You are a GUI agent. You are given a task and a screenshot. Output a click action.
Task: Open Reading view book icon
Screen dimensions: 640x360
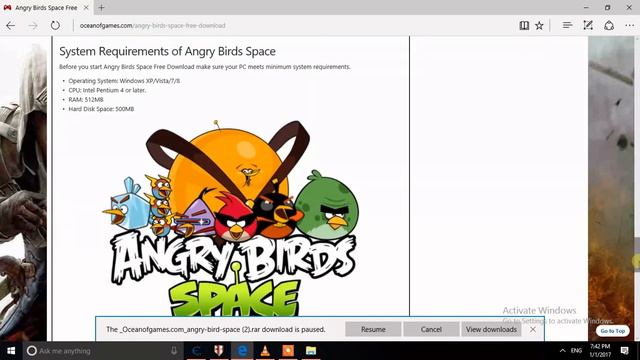pos(524,25)
